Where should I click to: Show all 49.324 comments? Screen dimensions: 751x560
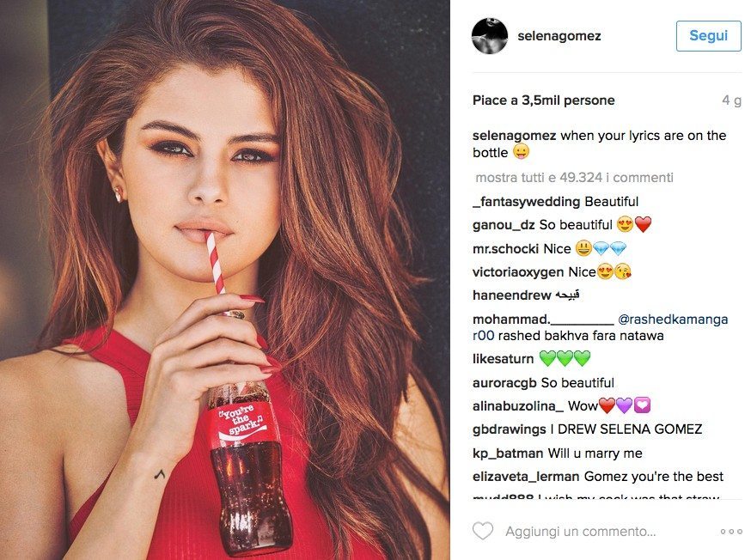coord(574,178)
